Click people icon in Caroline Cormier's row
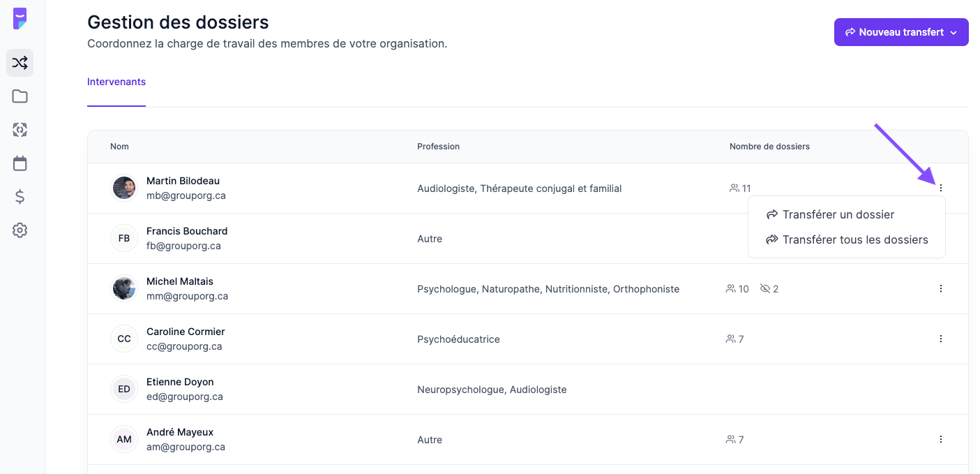This screenshot has height=474, width=980. (731, 339)
